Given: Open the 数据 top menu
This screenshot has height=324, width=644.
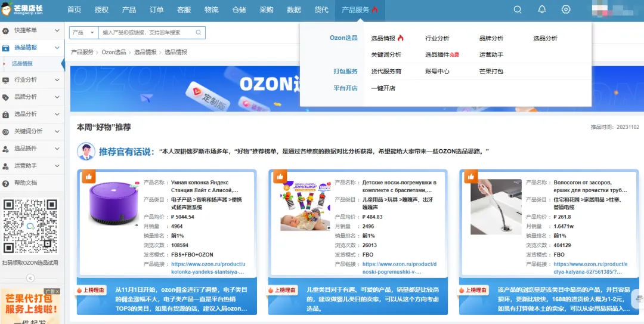Looking at the screenshot, I should [x=294, y=10].
